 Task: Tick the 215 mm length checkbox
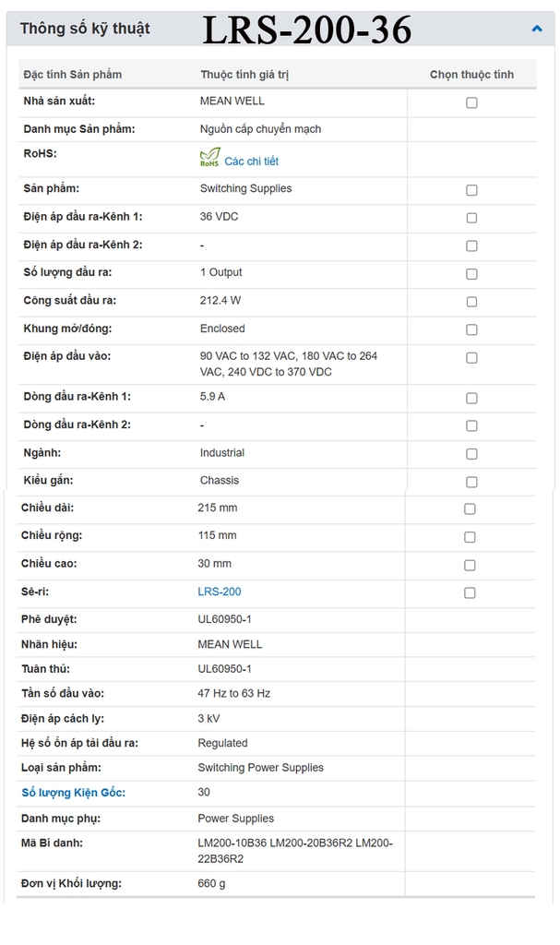coord(470,508)
